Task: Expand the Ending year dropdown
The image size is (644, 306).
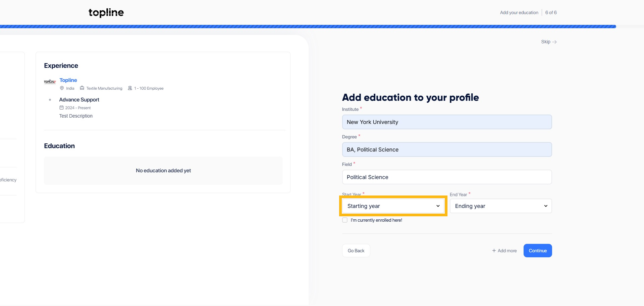Action: point(500,206)
